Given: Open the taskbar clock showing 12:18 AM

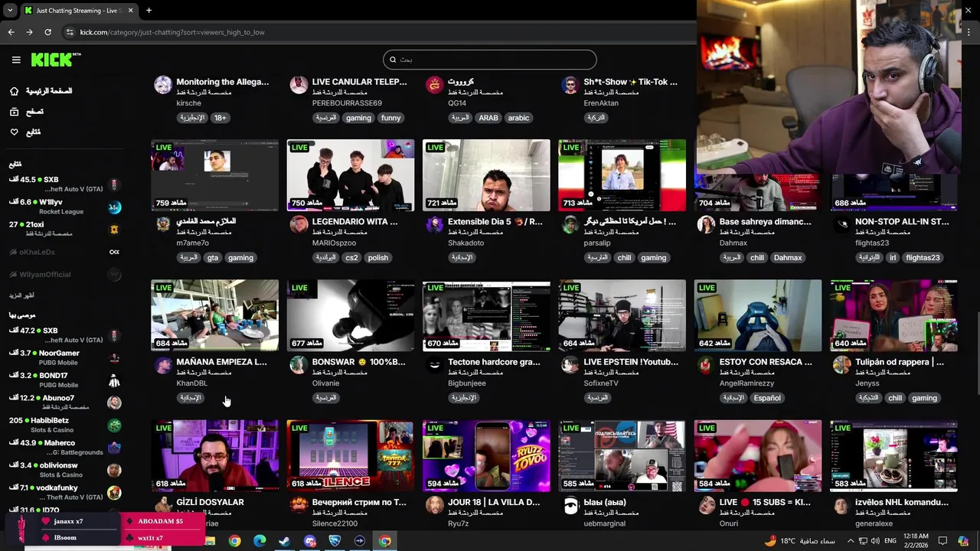Looking at the screenshot, I should [x=916, y=541].
